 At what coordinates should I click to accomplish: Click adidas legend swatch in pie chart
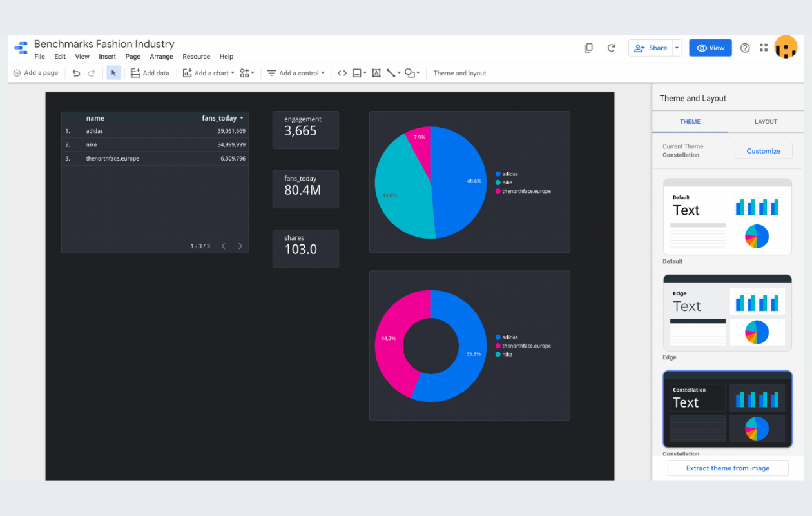click(x=498, y=174)
